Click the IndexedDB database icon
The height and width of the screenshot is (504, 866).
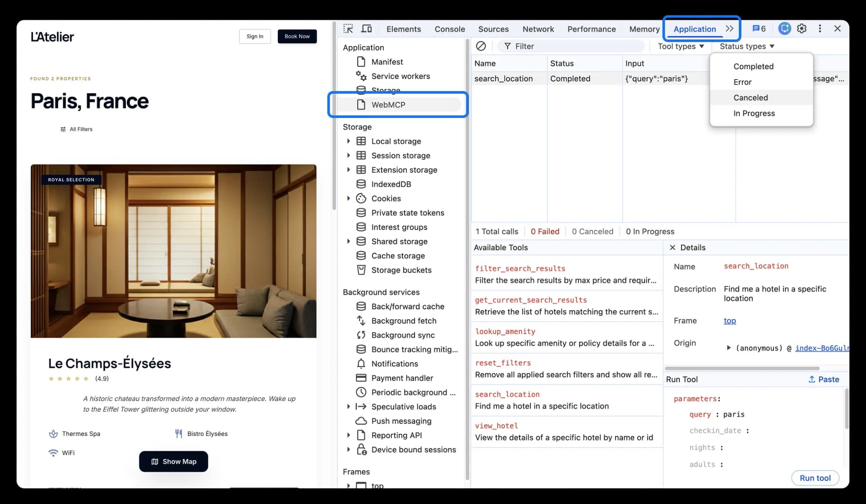(x=361, y=184)
